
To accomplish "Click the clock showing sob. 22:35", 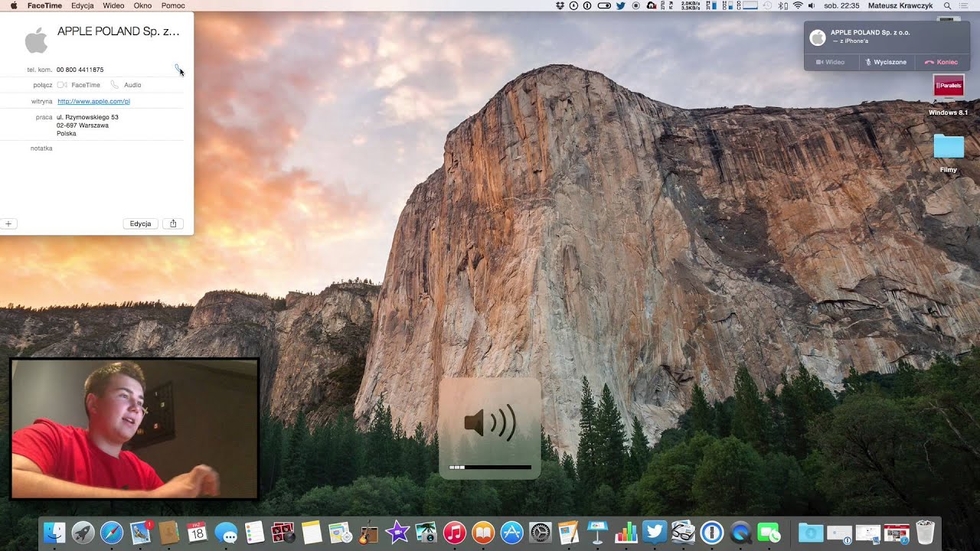I will click(841, 5).
